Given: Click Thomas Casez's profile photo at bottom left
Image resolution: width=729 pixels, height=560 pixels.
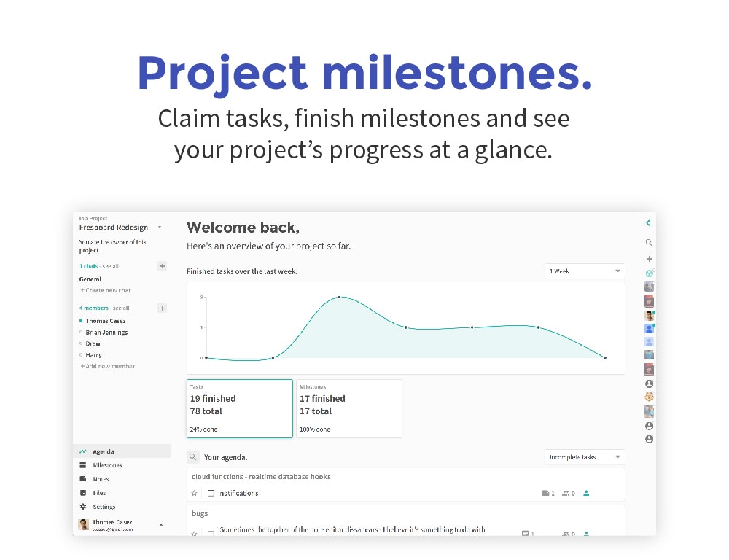Looking at the screenshot, I should click(83, 525).
